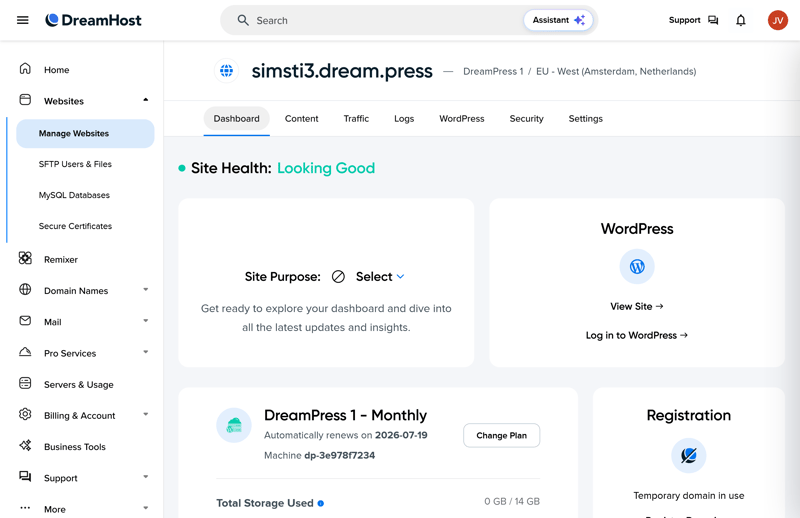Viewport: 800px width, 518px height.
Task: Switch to the Traffic tab
Action: [356, 118]
